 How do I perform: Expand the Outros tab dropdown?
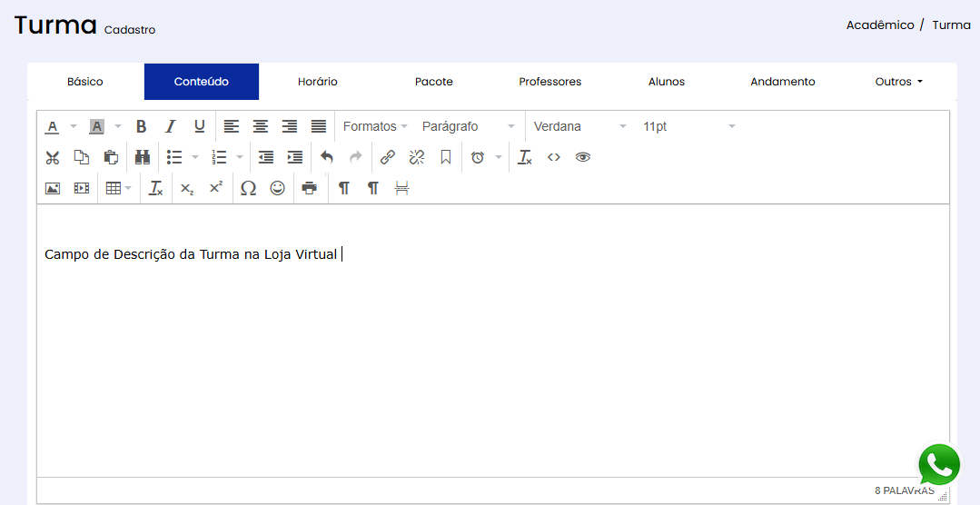click(x=899, y=82)
